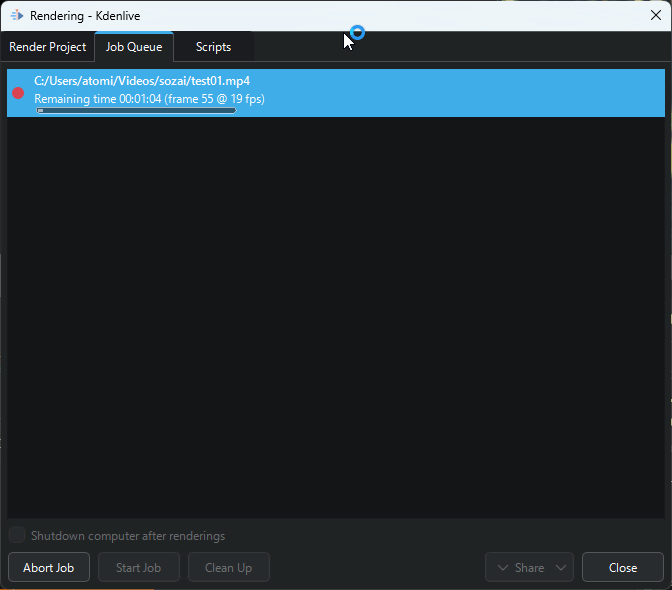
Task: Open the Scripts tab
Action: tap(213, 47)
